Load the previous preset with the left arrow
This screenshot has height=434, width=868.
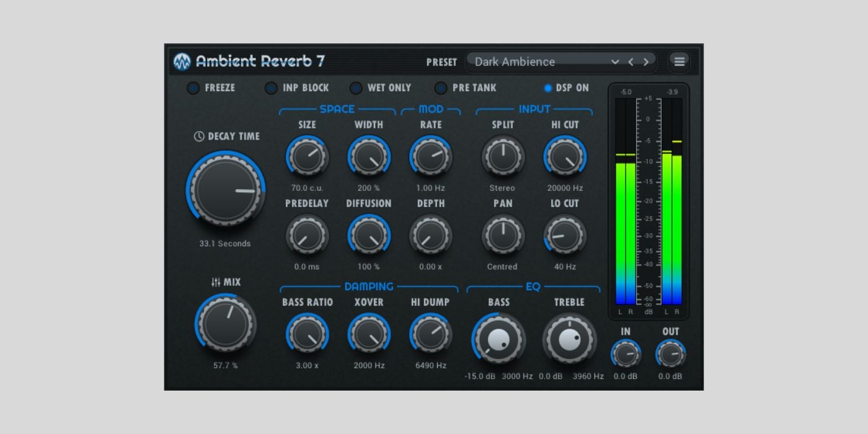[630, 62]
